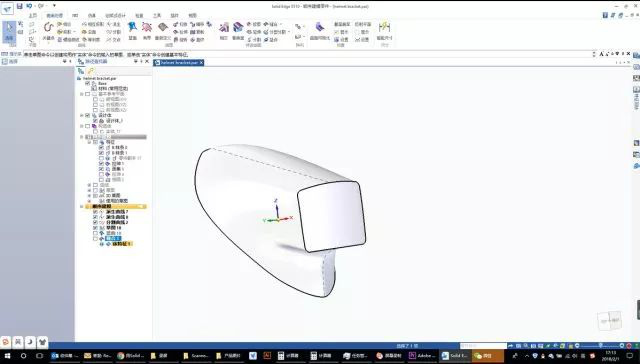The height and width of the screenshot is (364, 640).
Task: Click the Save icon in quick access toolbar
Action: click(x=20, y=6)
